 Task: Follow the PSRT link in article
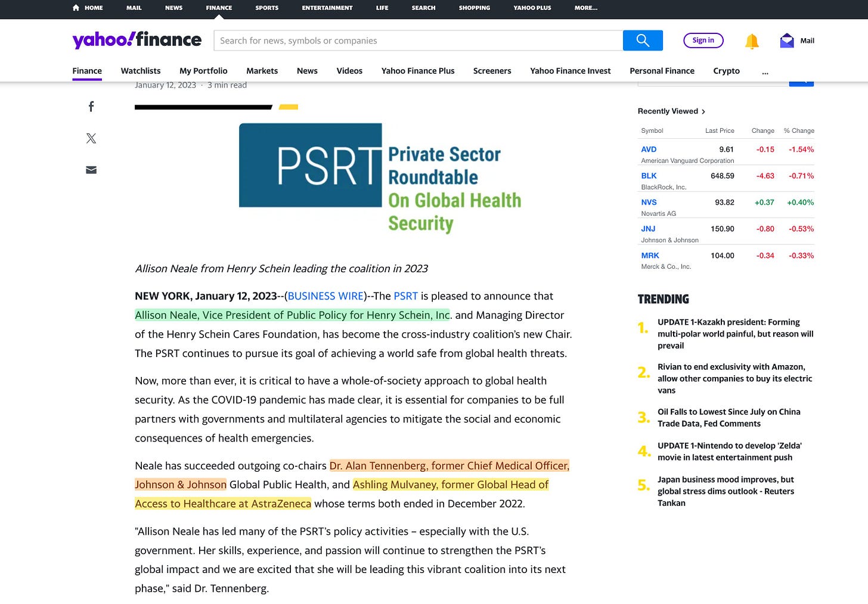(x=405, y=296)
